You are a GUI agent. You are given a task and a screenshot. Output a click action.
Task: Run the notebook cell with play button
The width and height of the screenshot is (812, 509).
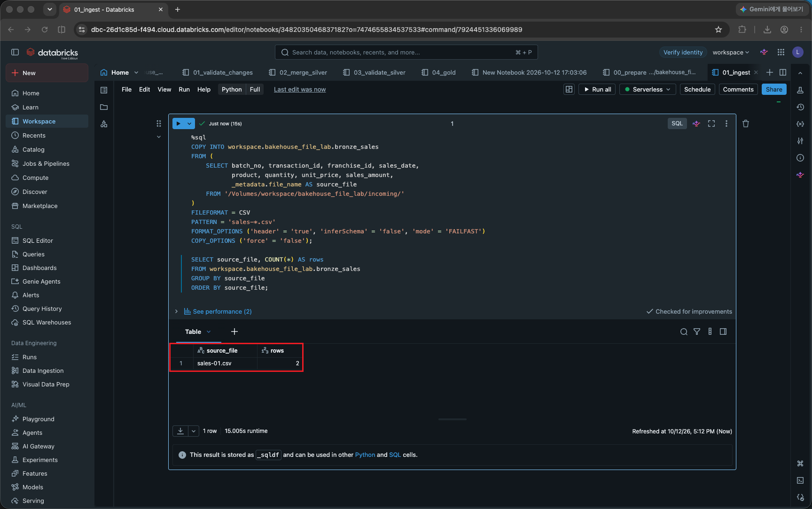[179, 123]
